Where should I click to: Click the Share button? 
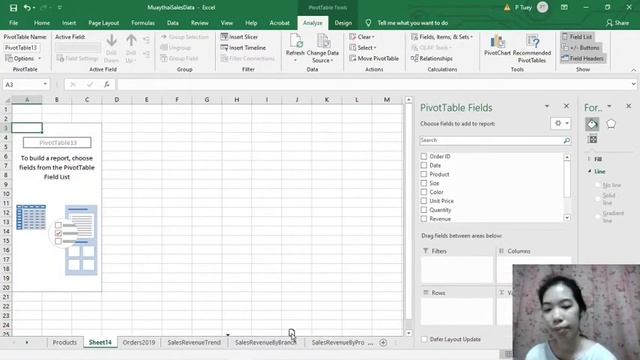[618, 23]
